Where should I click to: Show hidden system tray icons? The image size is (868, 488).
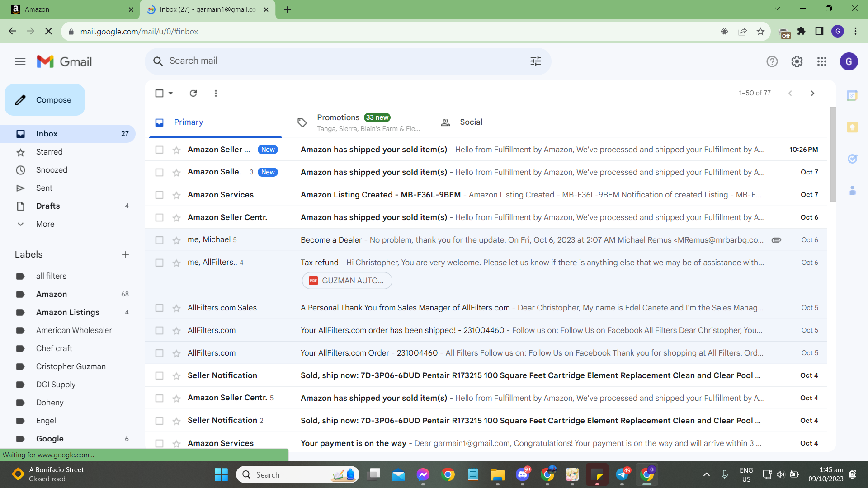[x=706, y=474]
